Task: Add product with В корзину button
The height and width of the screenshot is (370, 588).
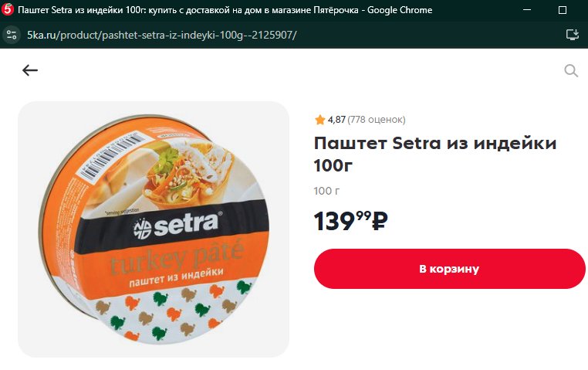Action: click(449, 269)
